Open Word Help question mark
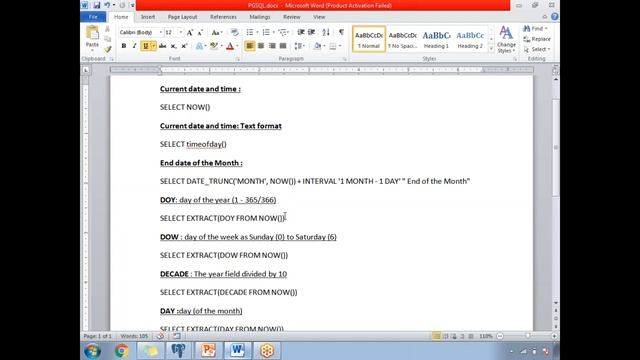 tap(555, 17)
